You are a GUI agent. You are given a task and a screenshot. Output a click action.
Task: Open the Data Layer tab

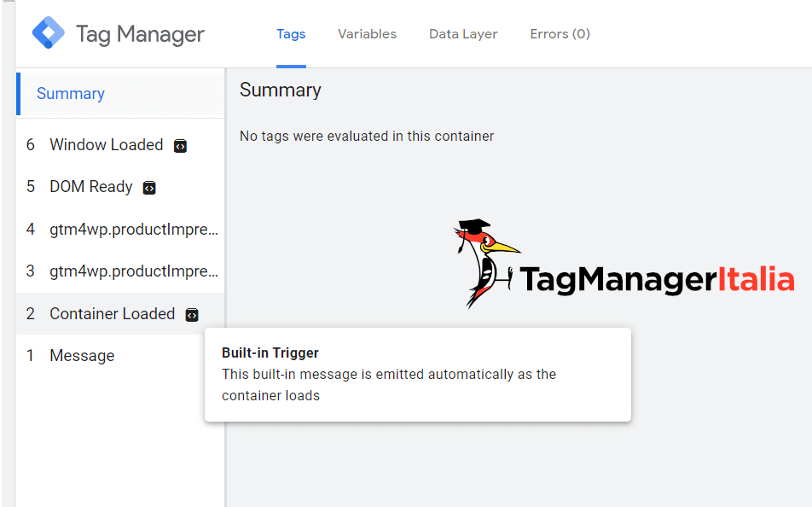pyautogui.click(x=463, y=34)
